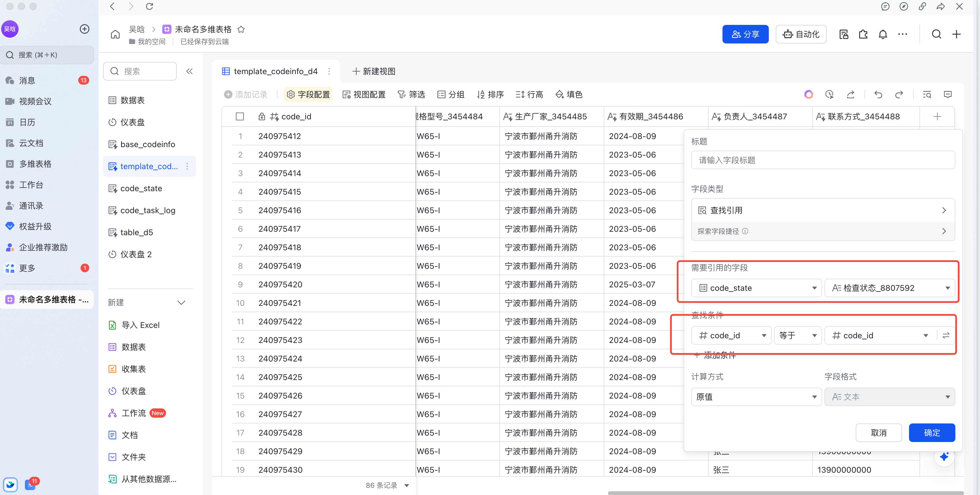The image size is (980, 495).
Task: Open base_codeinfo table in sidebar
Action: click(149, 144)
